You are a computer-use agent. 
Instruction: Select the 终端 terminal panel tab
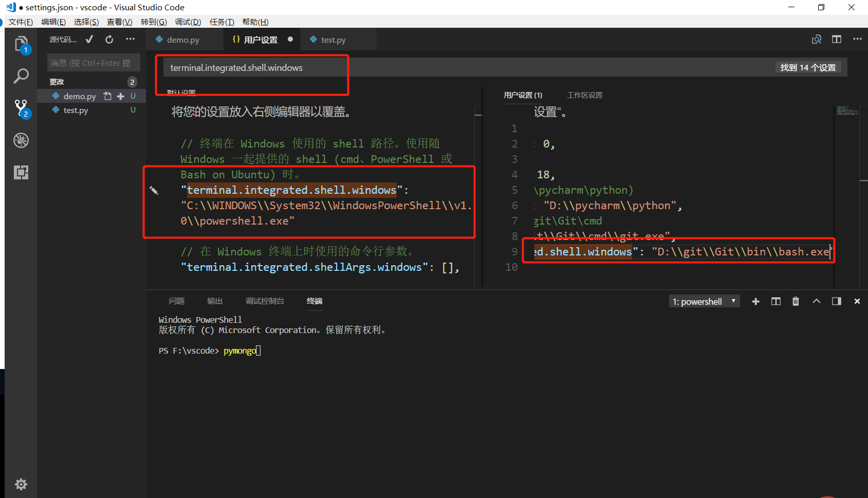click(315, 301)
